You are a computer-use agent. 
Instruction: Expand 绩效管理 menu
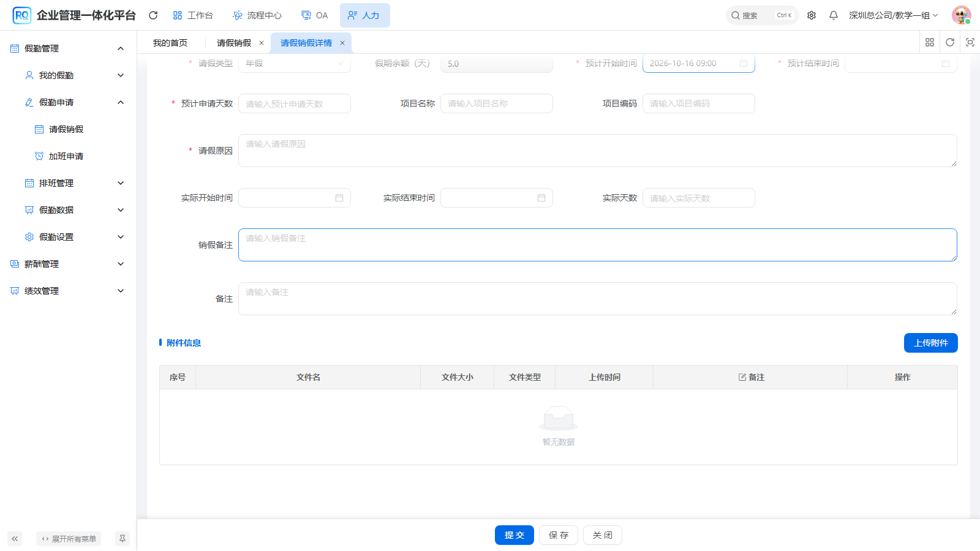click(68, 291)
